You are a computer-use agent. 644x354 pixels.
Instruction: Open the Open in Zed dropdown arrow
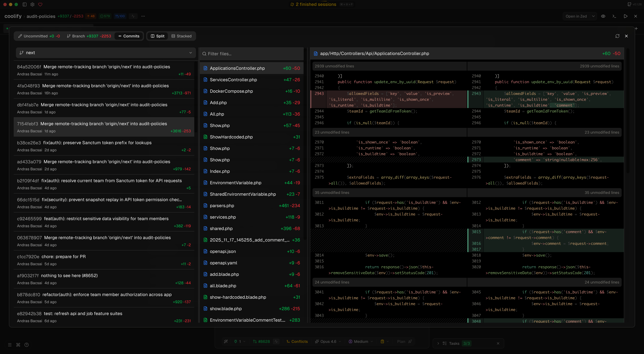click(594, 16)
